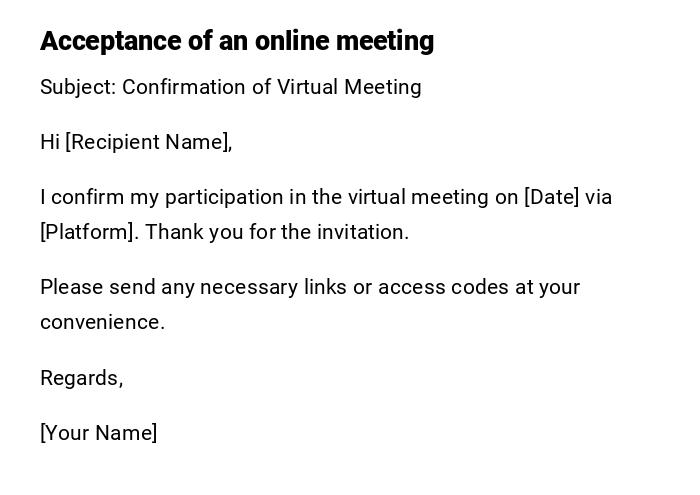Click the word "Please"
This screenshot has height=495, width=700.
click(69, 287)
